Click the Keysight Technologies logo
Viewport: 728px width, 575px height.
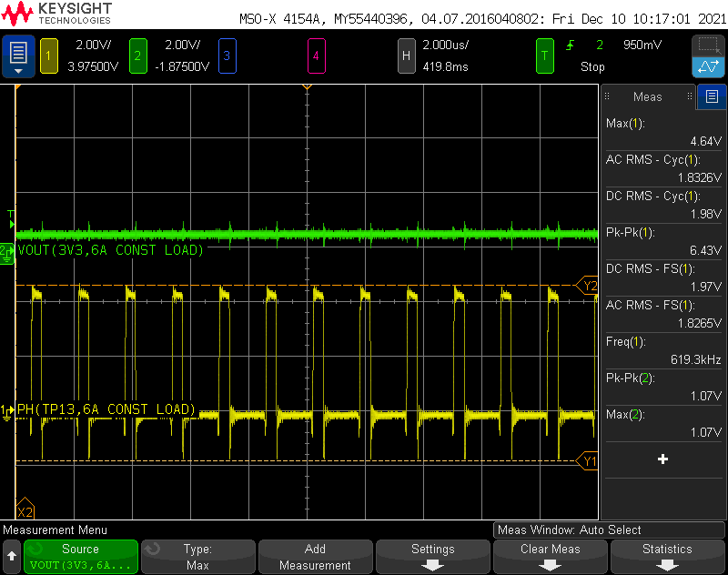click(56, 14)
